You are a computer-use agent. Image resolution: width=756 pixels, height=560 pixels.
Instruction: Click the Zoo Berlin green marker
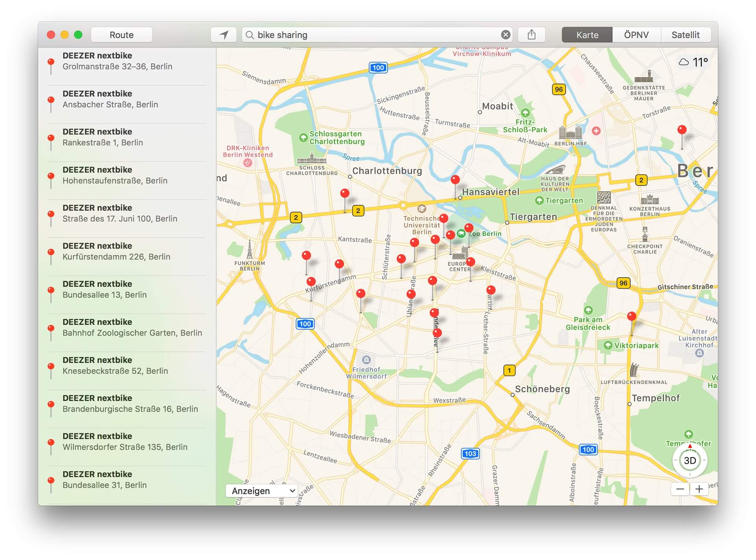click(461, 234)
